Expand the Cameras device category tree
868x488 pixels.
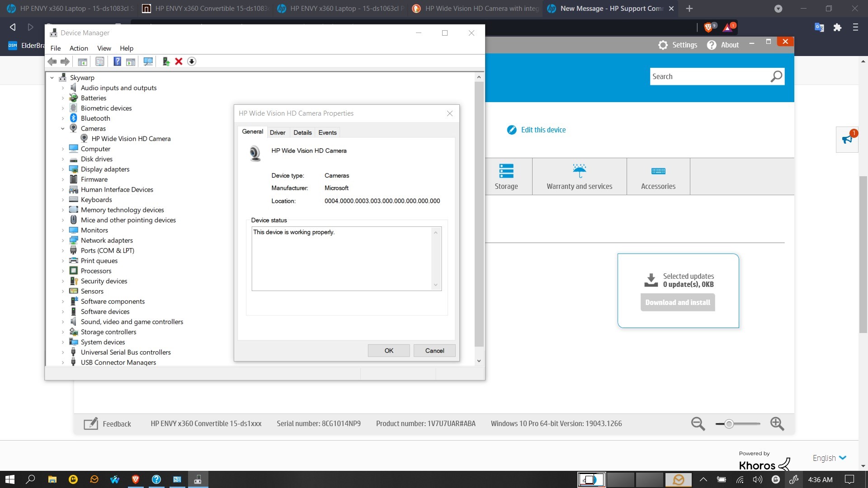[x=61, y=128]
